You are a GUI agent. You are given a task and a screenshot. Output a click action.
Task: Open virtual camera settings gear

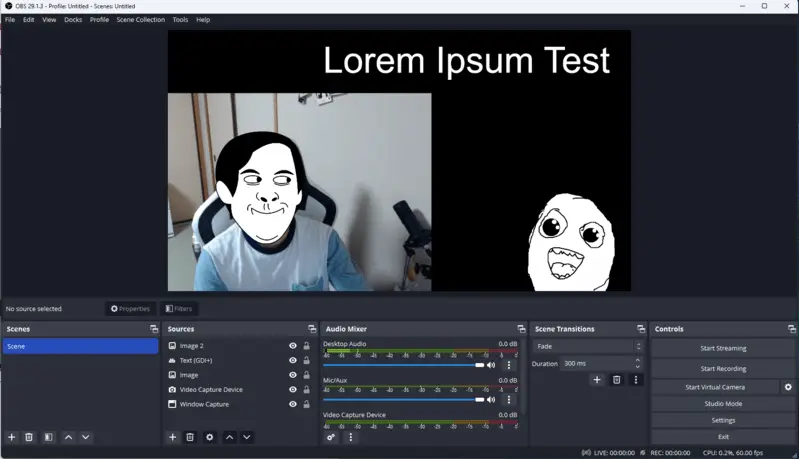(788, 387)
